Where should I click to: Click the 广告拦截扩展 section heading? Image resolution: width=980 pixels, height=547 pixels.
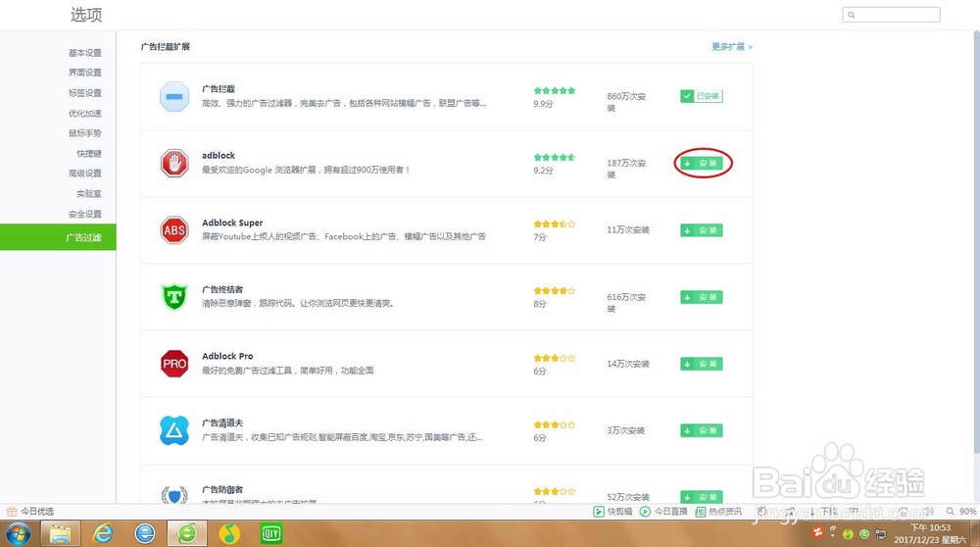coord(165,46)
